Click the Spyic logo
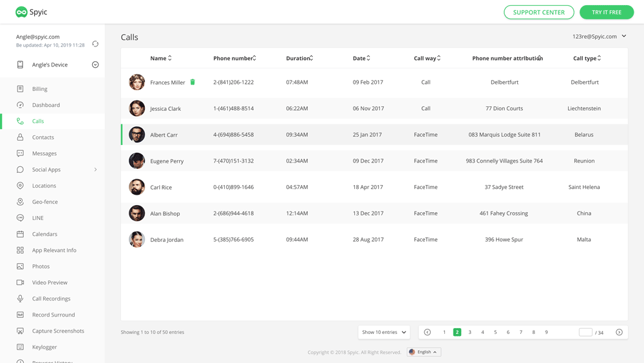644x363 pixels. pos(32,12)
